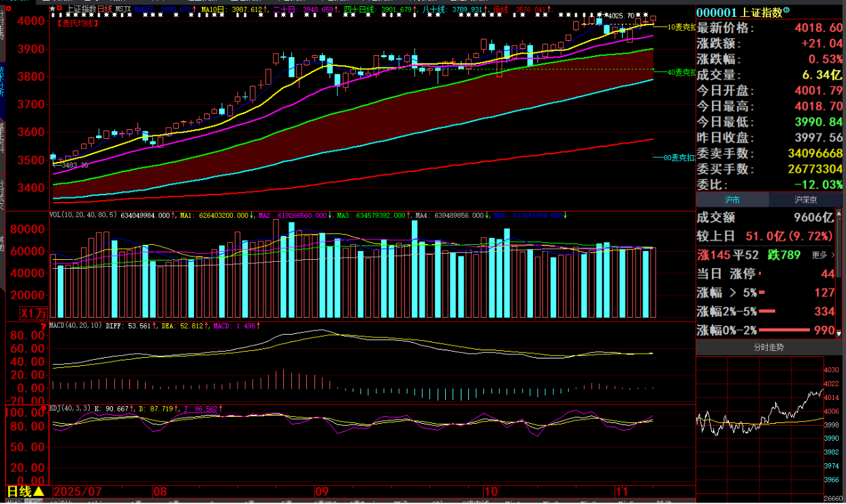Click the intraday mini chart thumbnail

coord(760,422)
